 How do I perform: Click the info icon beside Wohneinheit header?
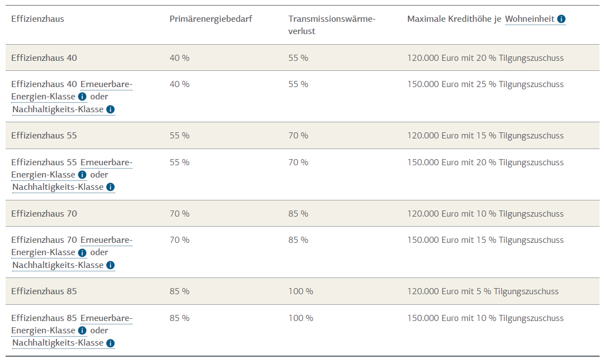coord(561,19)
